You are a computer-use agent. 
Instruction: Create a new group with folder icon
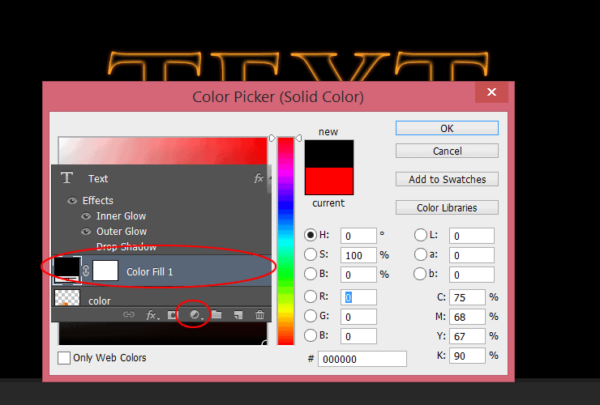[217, 315]
